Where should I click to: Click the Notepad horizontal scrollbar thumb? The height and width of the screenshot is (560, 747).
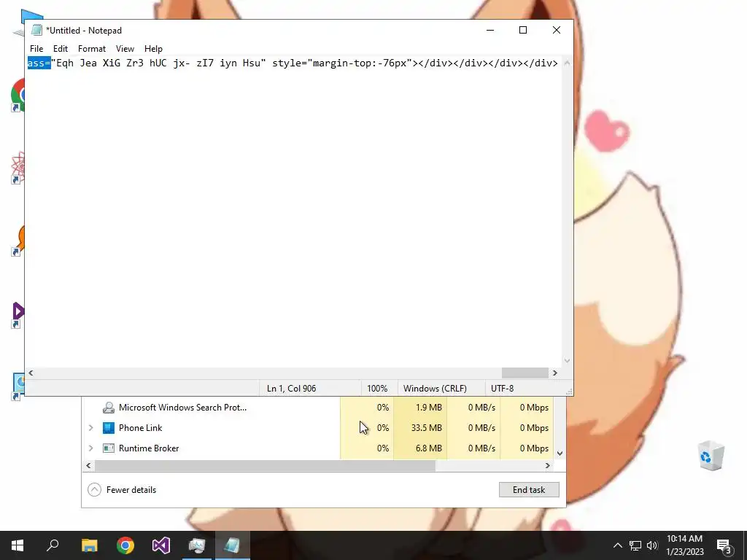coord(525,373)
